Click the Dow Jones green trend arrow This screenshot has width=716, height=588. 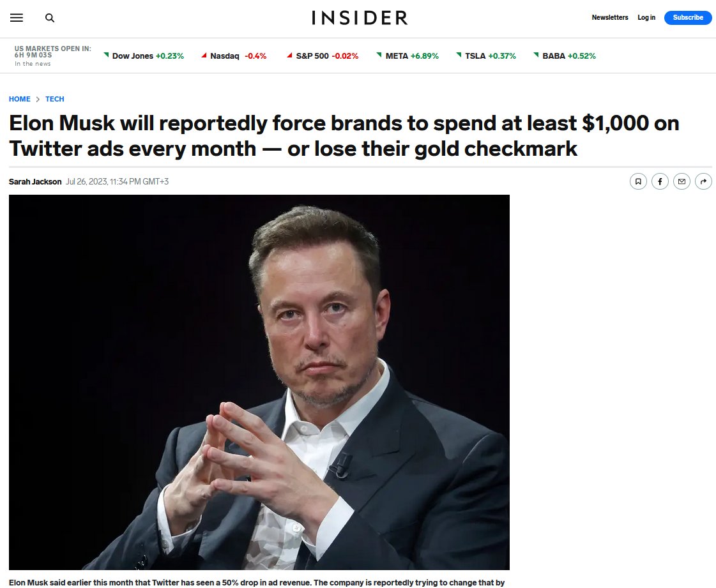(x=106, y=55)
